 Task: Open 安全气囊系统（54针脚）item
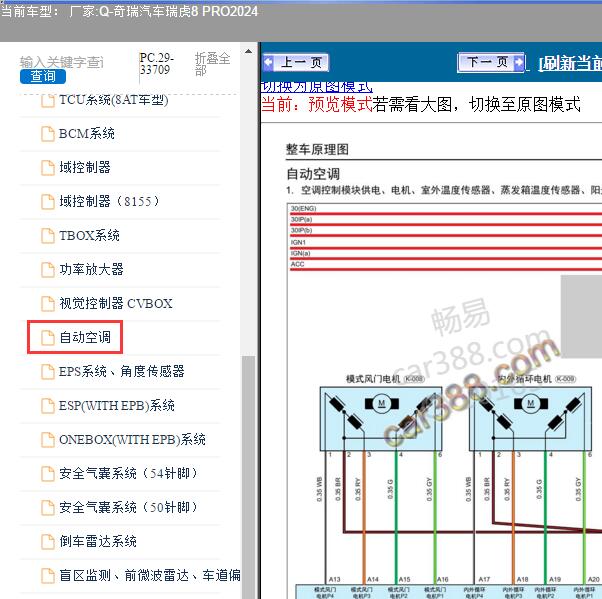click(128, 473)
